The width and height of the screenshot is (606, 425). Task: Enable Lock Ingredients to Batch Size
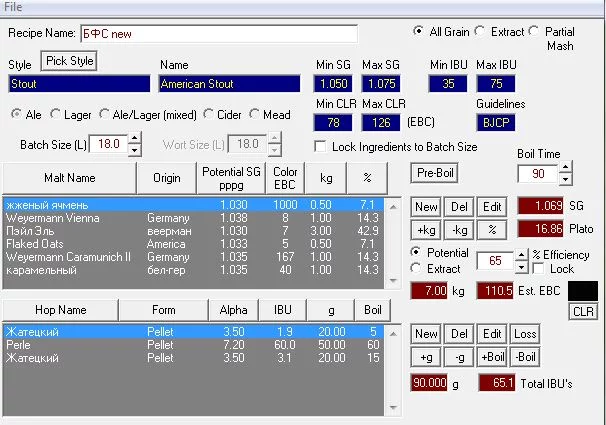click(x=321, y=147)
